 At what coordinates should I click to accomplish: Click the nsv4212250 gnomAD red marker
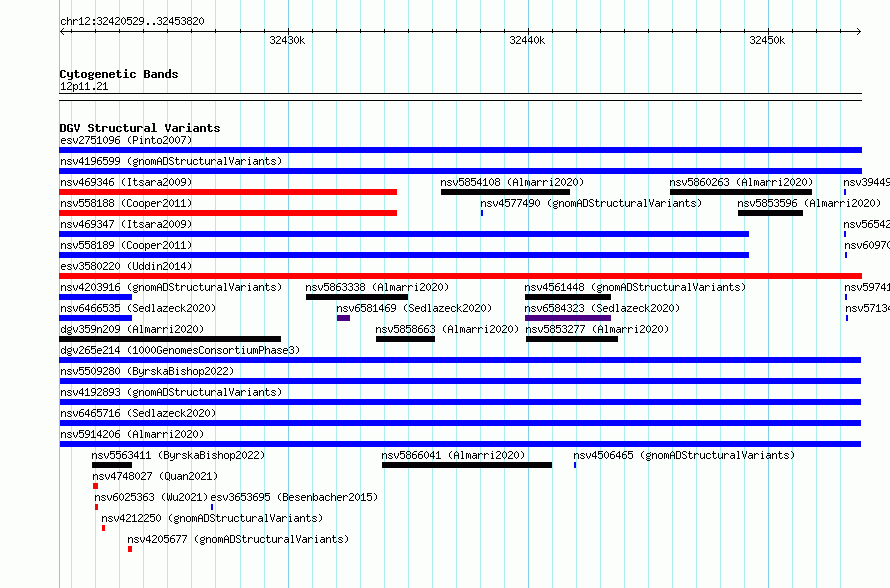pyautogui.click(x=103, y=528)
